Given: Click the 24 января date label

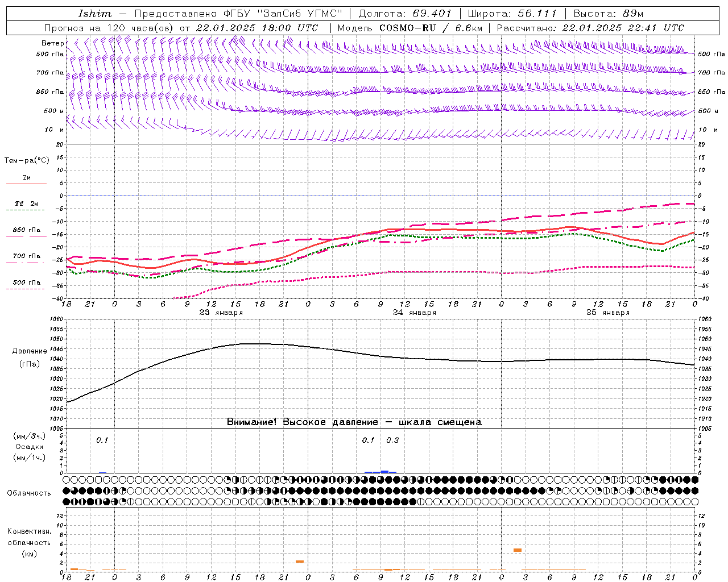Looking at the screenshot, I should point(415,313).
